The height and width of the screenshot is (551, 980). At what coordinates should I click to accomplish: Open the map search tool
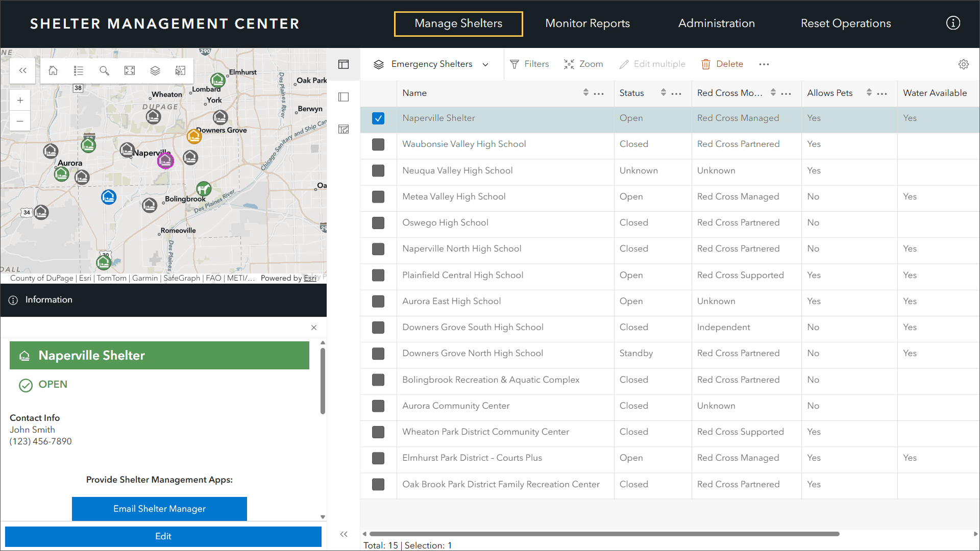click(104, 70)
